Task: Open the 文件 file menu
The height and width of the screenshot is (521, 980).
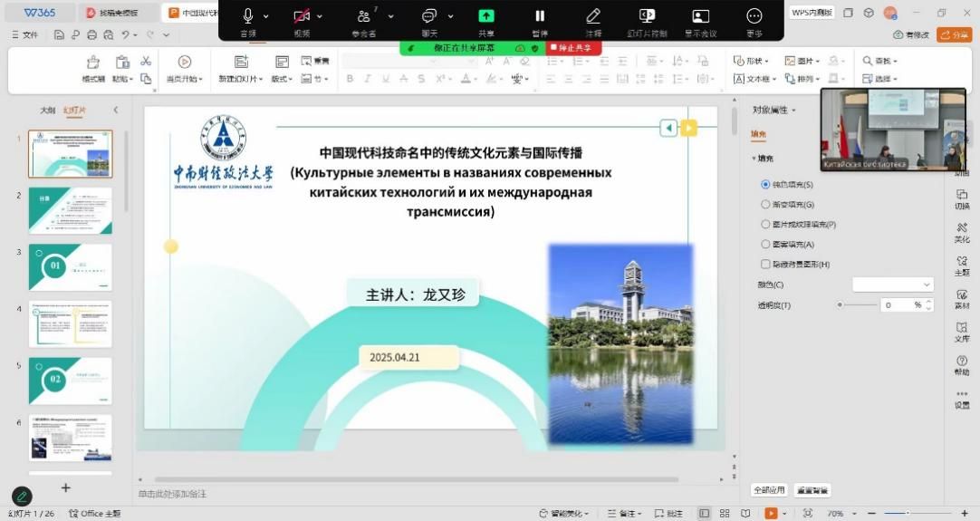Action: click(x=25, y=34)
